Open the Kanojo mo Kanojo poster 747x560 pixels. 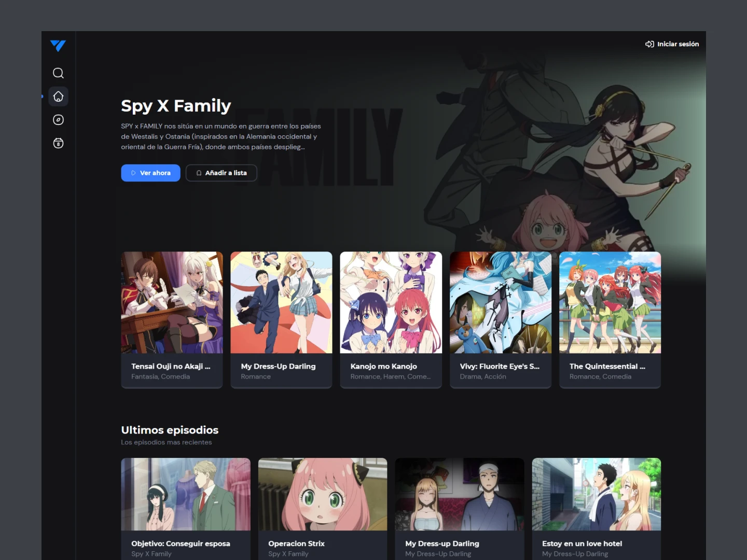tap(391, 302)
